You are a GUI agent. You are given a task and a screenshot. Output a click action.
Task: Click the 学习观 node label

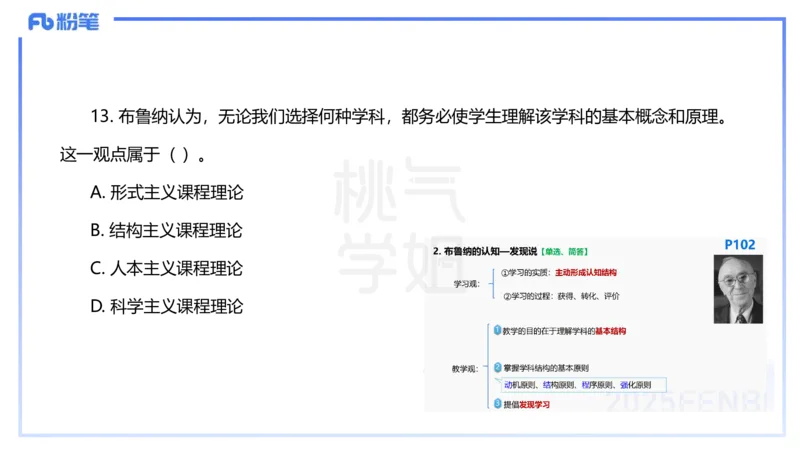click(x=467, y=284)
